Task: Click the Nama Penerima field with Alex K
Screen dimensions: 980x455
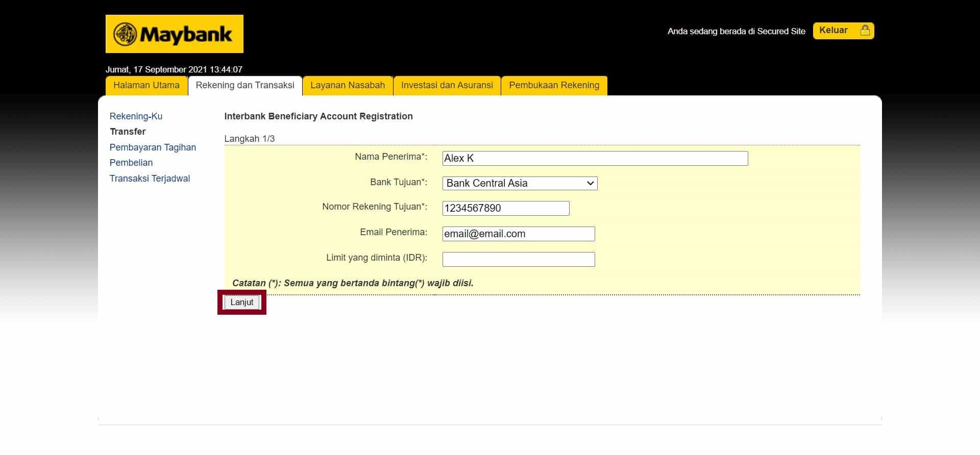Action: (x=595, y=158)
